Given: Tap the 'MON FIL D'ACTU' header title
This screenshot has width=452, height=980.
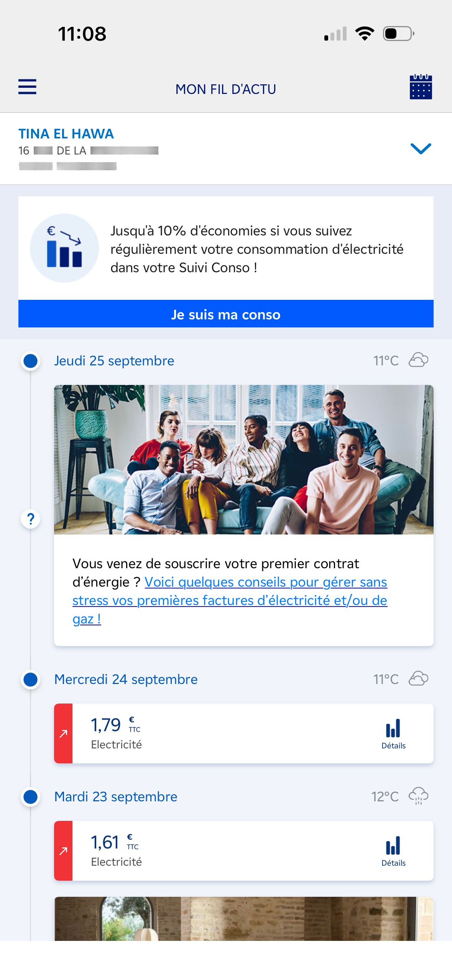Looking at the screenshot, I should click(225, 89).
